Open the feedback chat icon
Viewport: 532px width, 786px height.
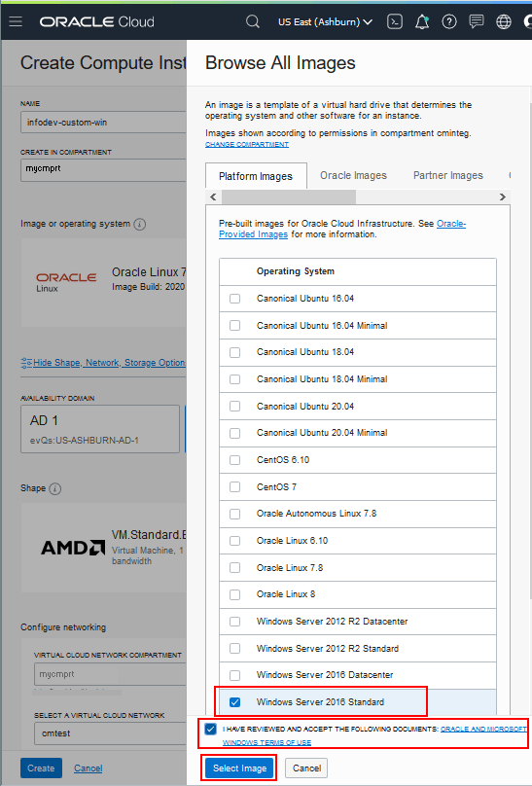point(477,21)
